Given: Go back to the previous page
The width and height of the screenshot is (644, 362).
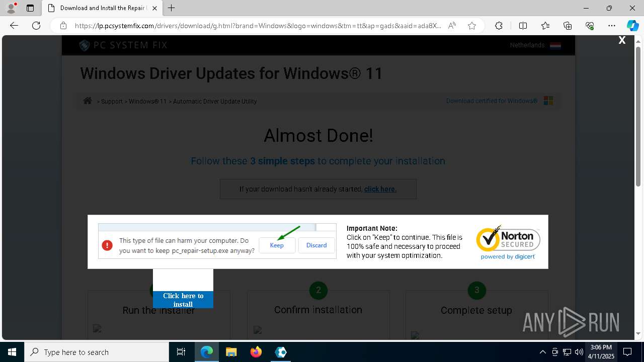Looking at the screenshot, I should click(x=14, y=26).
